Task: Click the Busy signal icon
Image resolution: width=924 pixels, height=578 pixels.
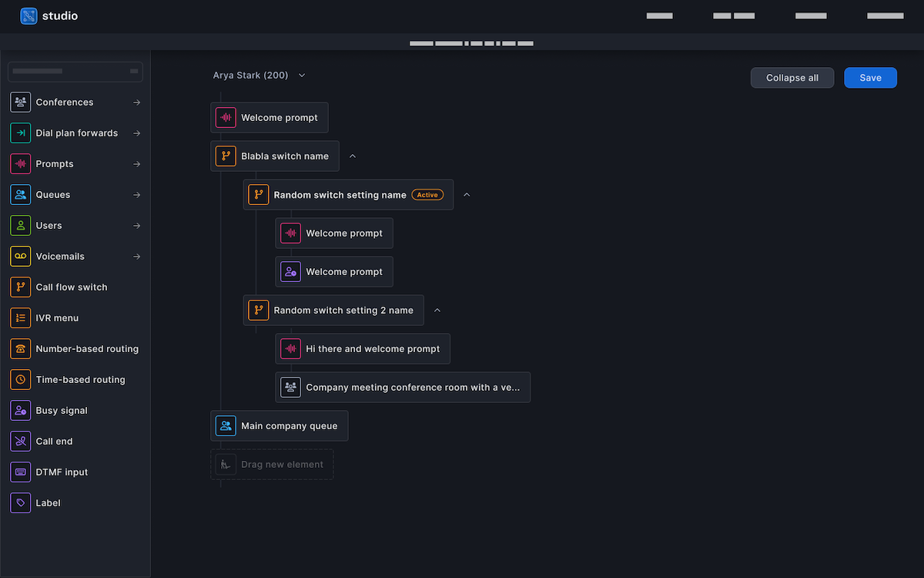Action: click(x=20, y=410)
